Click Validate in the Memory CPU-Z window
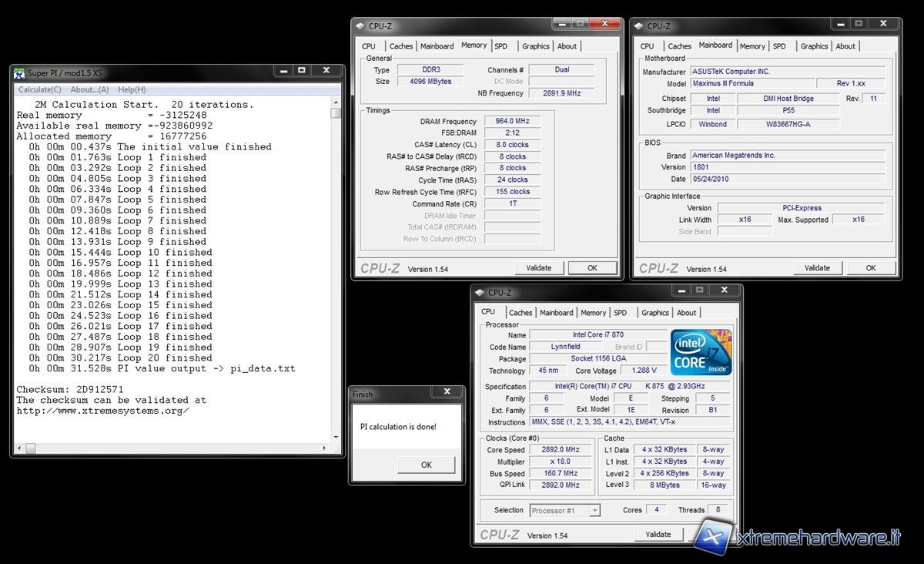The image size is (924, 564). (x=538, y=268)
